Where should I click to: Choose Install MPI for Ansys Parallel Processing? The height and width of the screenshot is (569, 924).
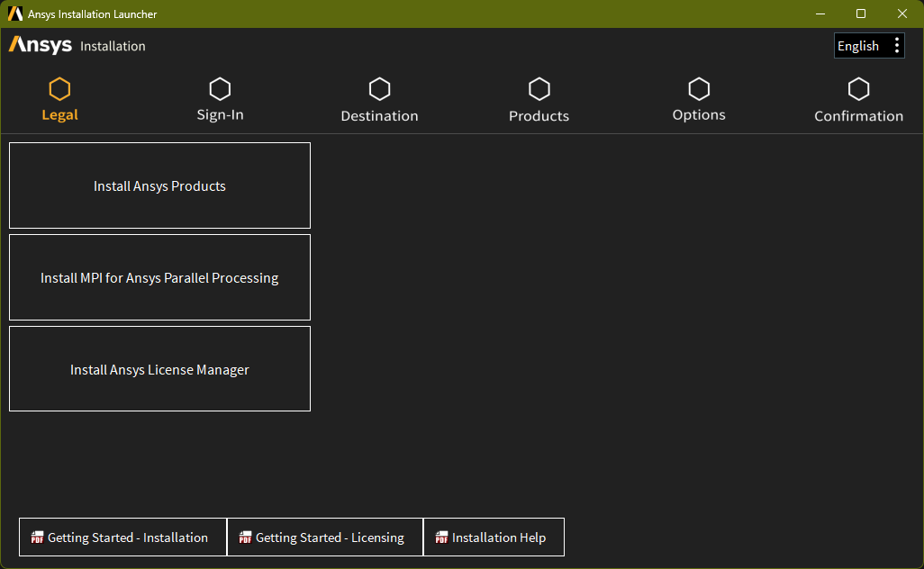159,277
